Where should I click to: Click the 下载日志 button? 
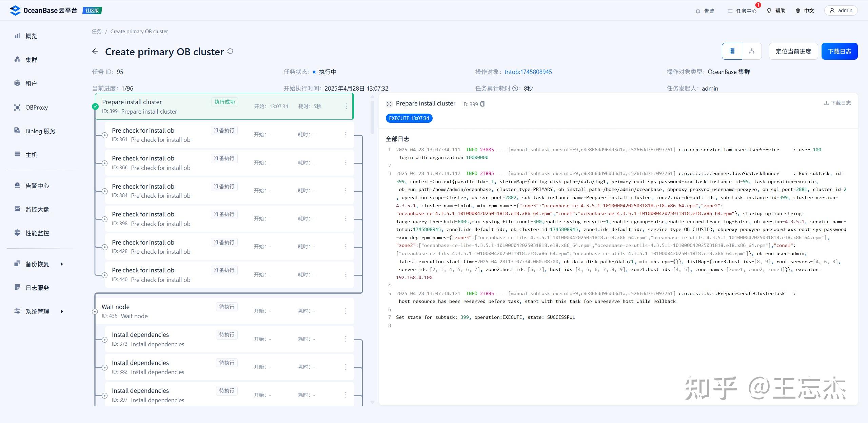tap(840, 51)
